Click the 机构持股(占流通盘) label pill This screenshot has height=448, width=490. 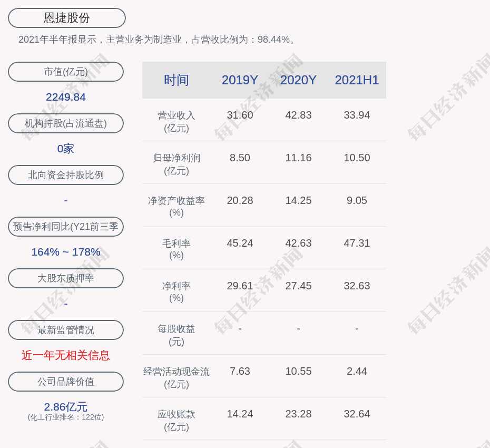pyautogui.click(x=66, y=123)
